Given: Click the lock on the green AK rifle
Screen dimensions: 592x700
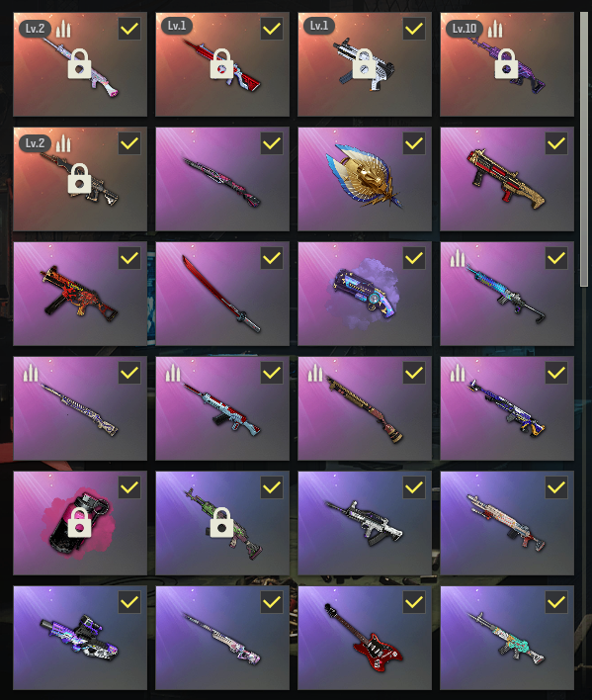Looking at the screenshot, I should pyautogui.click(x=221, y=522).
